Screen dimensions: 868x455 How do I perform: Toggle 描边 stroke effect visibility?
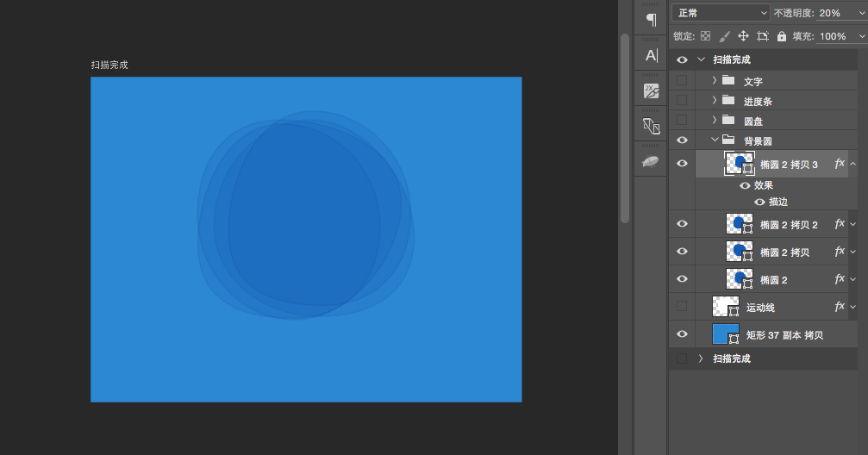pos(760,202)
